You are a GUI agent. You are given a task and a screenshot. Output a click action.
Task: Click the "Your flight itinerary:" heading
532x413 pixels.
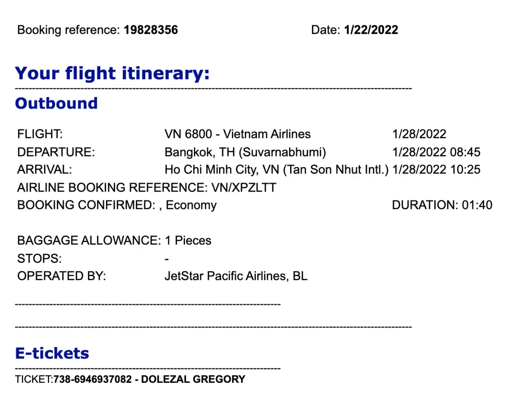[x=112, y=74]
